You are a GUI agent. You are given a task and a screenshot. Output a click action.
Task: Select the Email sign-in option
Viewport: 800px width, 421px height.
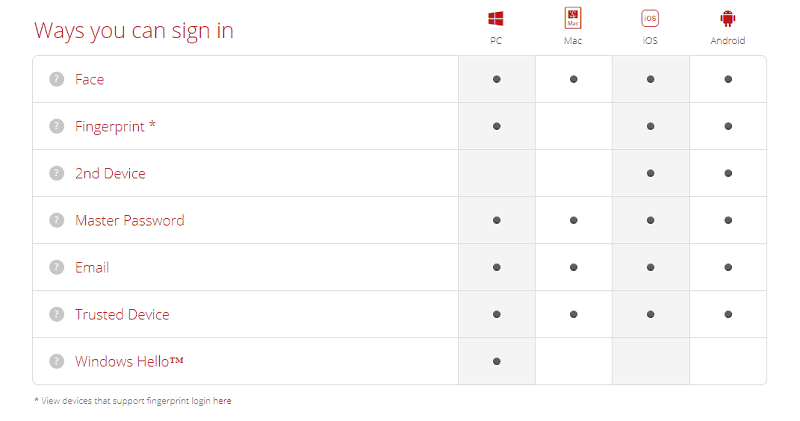tap(92, 267)
